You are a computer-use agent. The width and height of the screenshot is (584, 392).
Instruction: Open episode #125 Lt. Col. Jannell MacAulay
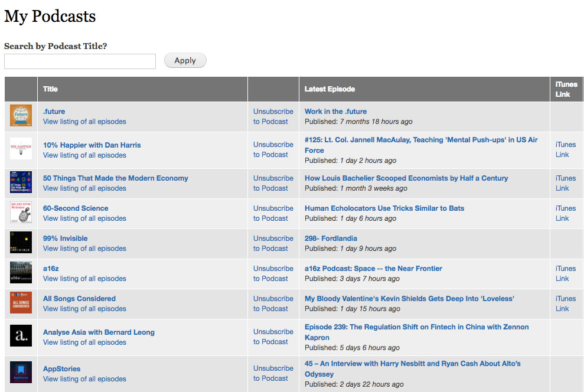[421, 145]
